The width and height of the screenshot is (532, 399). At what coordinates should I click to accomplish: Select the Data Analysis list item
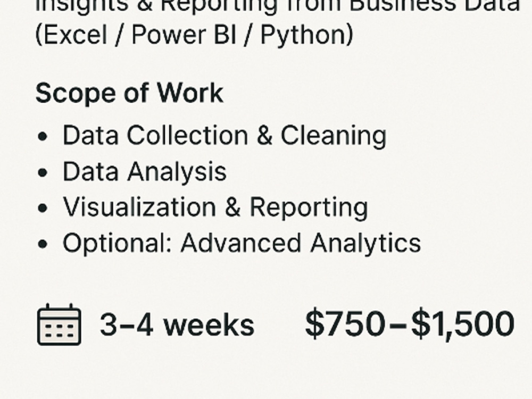pos(145,172)
